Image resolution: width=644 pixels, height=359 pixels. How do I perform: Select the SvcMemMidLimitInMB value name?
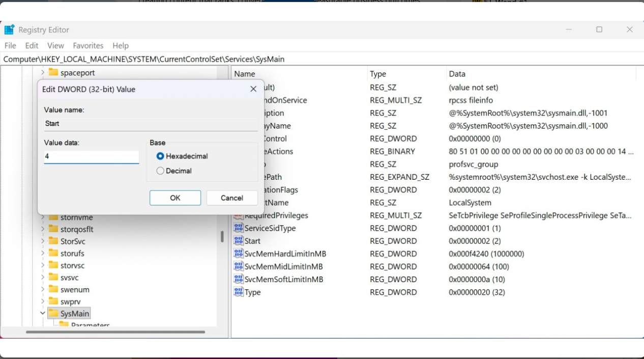pyautogui.click(x=284, y=266)
